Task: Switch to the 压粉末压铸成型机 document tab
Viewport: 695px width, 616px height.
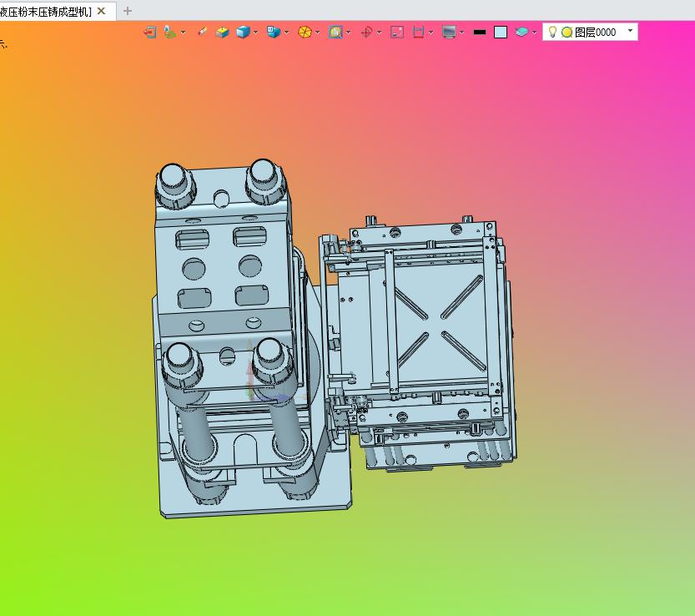Action: tap(45, 12)
